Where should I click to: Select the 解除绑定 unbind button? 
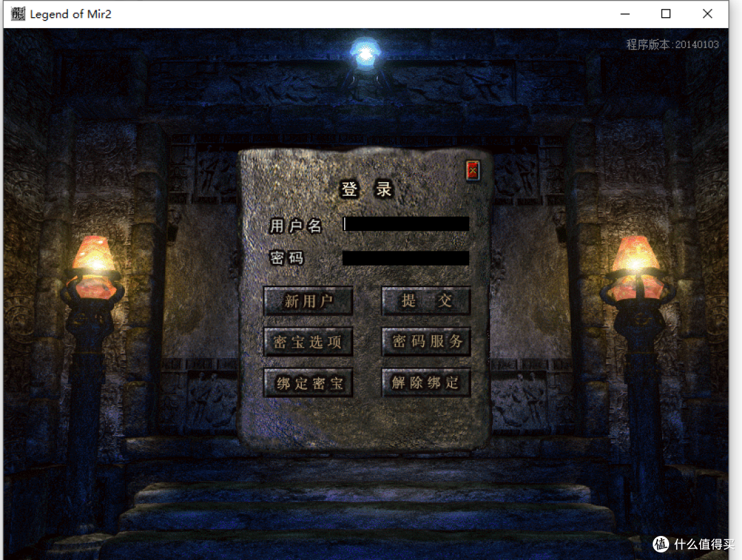click(426, 383)
